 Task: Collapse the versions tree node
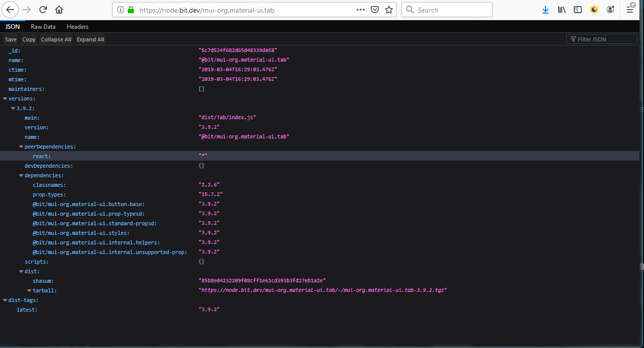point(5,98)
